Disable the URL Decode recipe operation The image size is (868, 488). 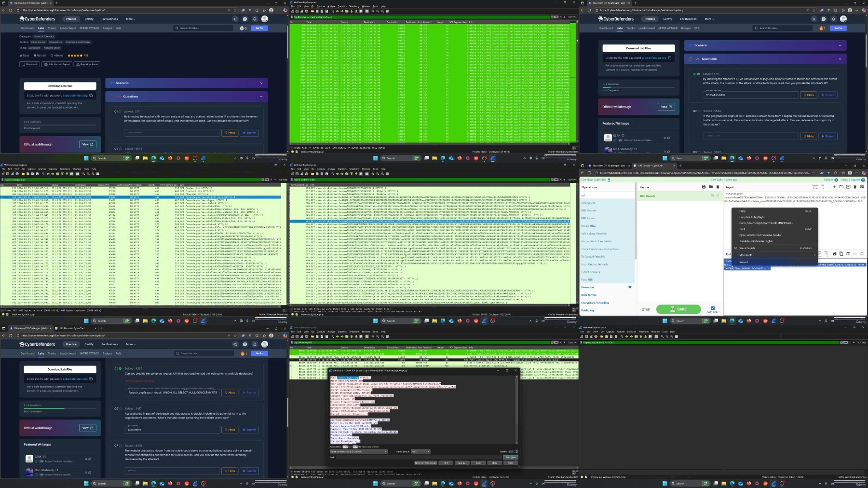[x=712, y=196]
